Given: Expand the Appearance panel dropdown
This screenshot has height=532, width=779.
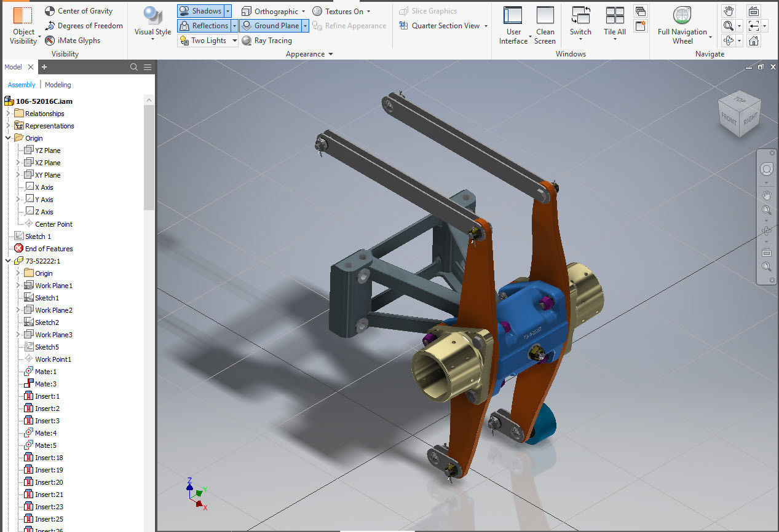Looking at the screenshot, I should (331, 54).
